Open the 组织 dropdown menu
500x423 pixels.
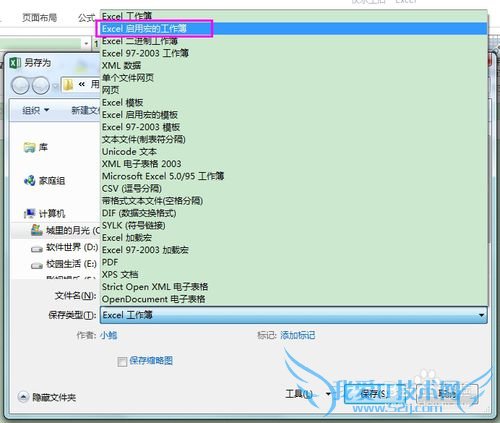tap(36, 110)
